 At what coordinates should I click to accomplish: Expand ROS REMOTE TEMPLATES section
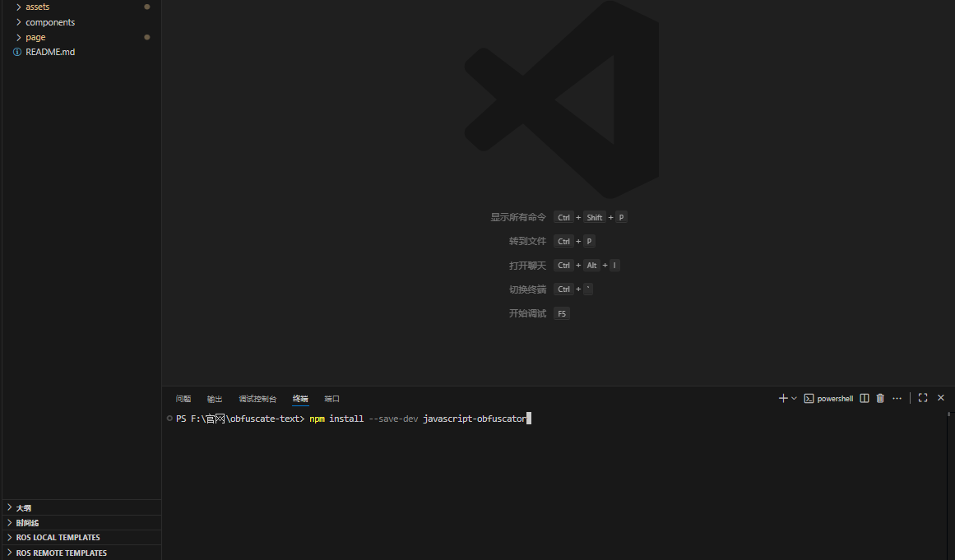tap(81, 553)
